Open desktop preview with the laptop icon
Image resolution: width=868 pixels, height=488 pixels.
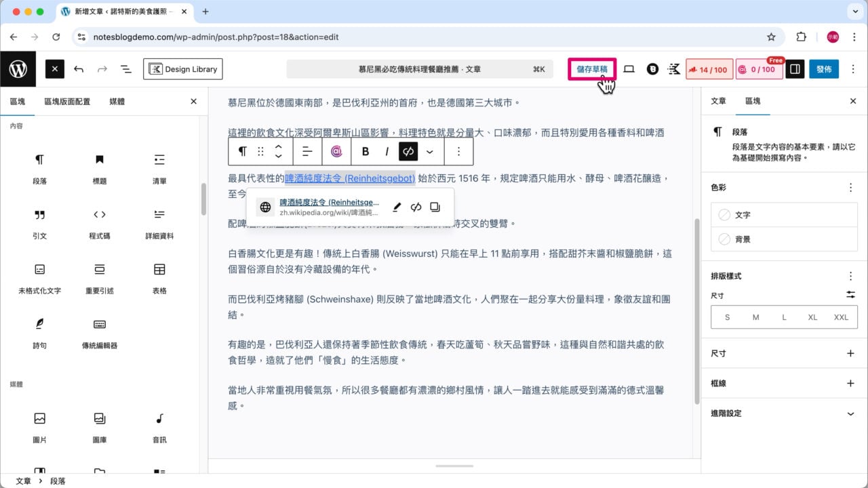click(x=629, y=68)
